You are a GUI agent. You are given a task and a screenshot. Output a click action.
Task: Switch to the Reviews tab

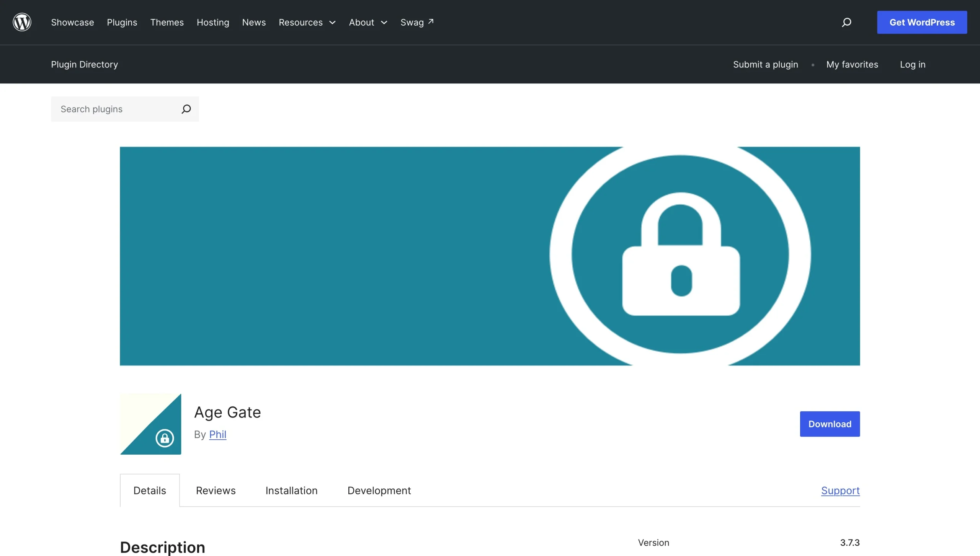216,491
